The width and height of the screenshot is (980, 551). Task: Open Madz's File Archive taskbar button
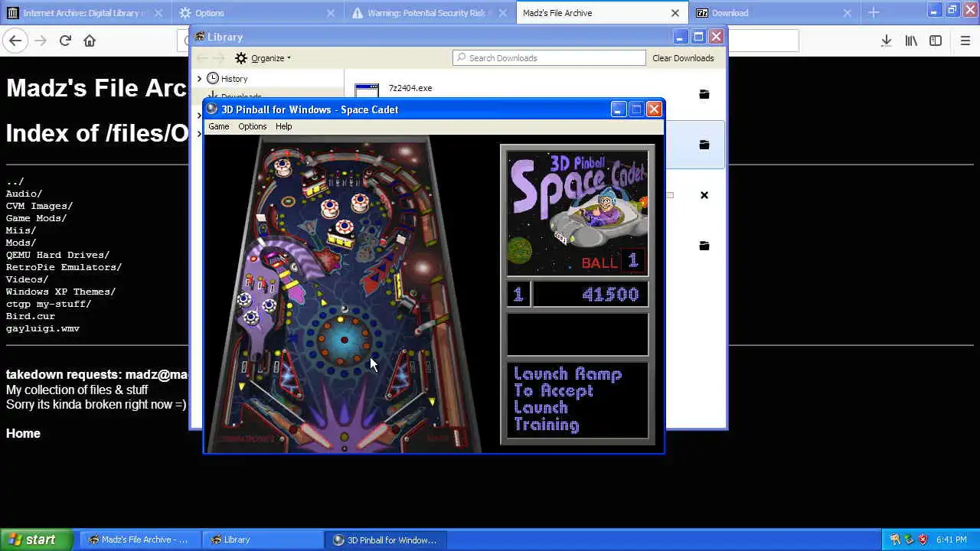(x=139, y=540)
